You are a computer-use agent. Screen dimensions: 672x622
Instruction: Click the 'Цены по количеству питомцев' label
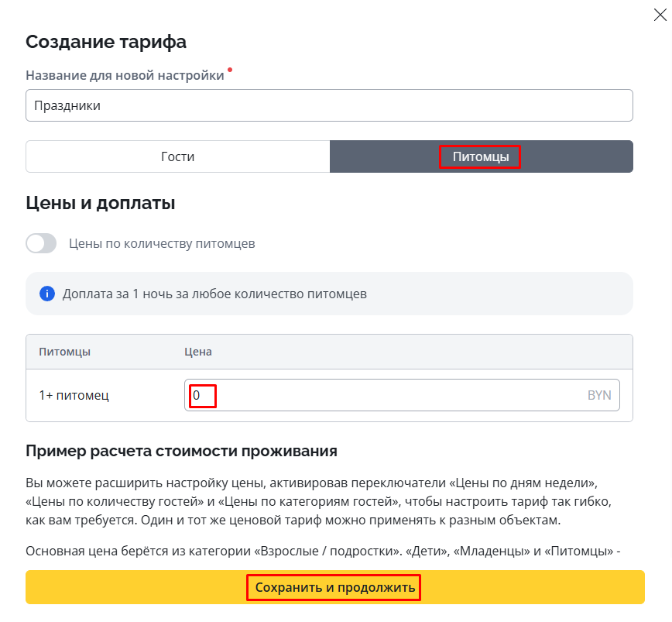(162, 243)
